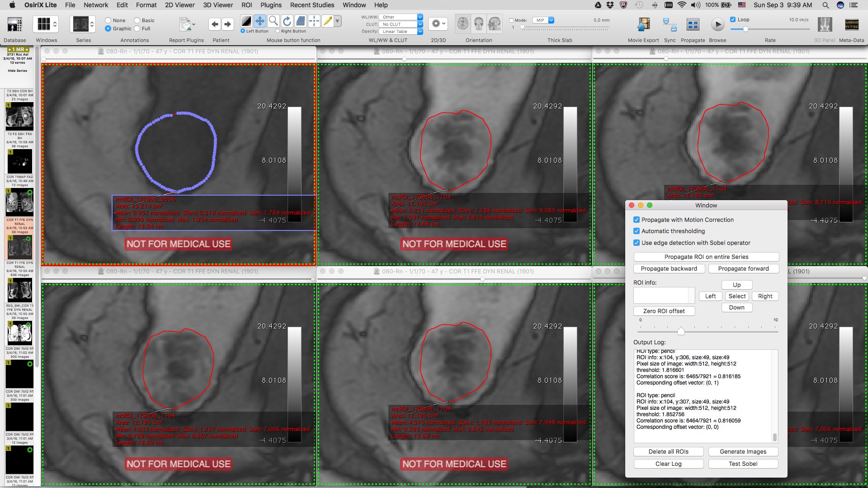Select sagittal orientation head icon

coord(495,23)
